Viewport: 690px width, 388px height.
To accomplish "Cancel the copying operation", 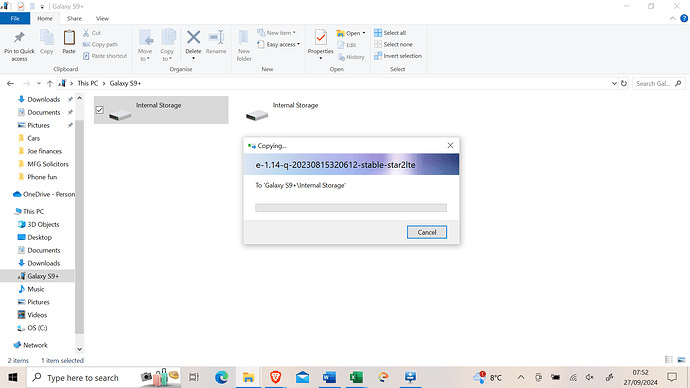I will coord(427,232).
